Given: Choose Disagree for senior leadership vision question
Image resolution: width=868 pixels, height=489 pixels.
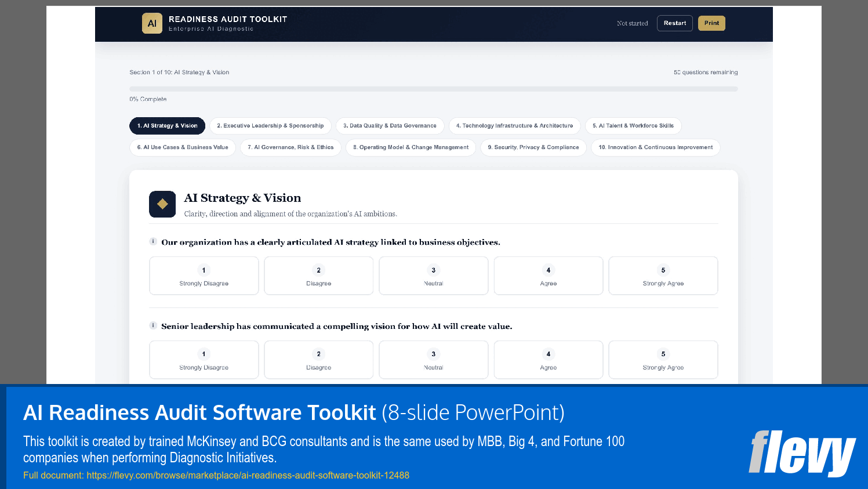Looking at the screenshot, I should tap(319, 360).
